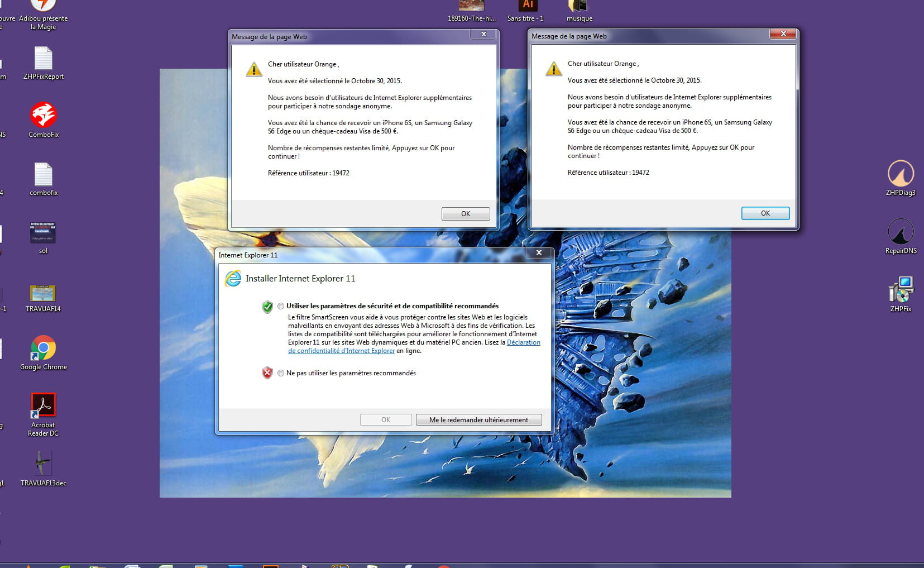This screenshot has height=568, width=924.
Task: Click OK in the left Message de la page Web
Action: coord(466,214)
